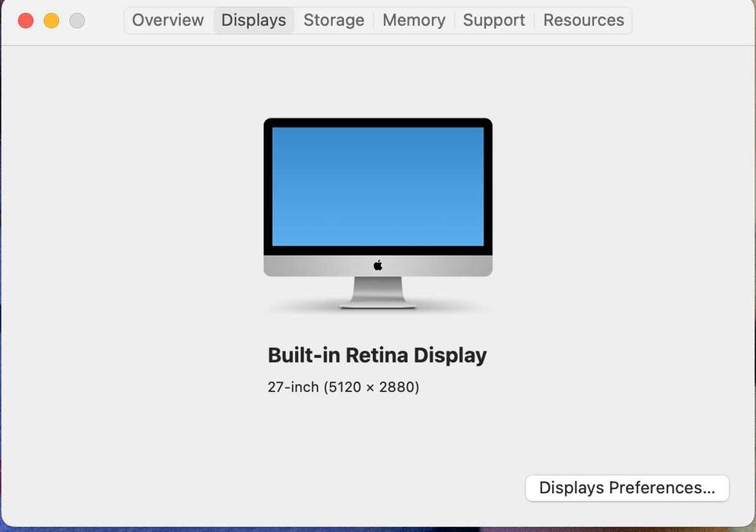The image size is (756, 532).
Task: Select the Displays tab
Action: point(253,21)
